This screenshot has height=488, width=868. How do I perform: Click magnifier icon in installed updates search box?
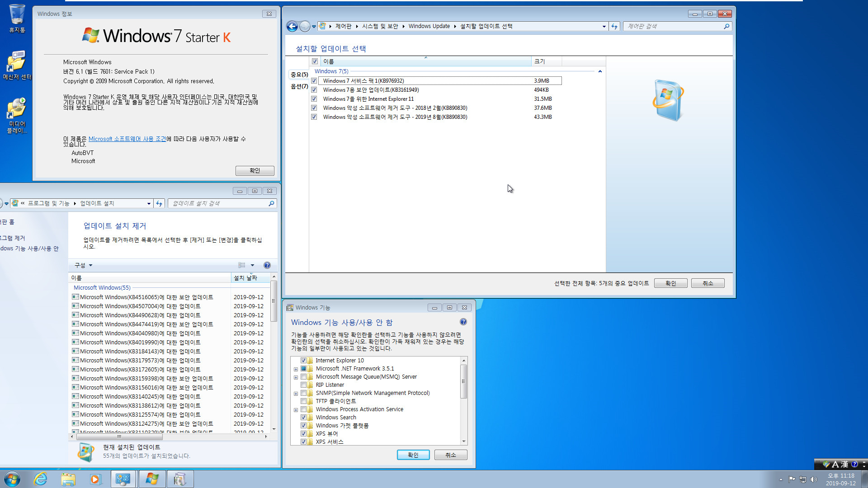pyautogui.click(x=271, y=203)
